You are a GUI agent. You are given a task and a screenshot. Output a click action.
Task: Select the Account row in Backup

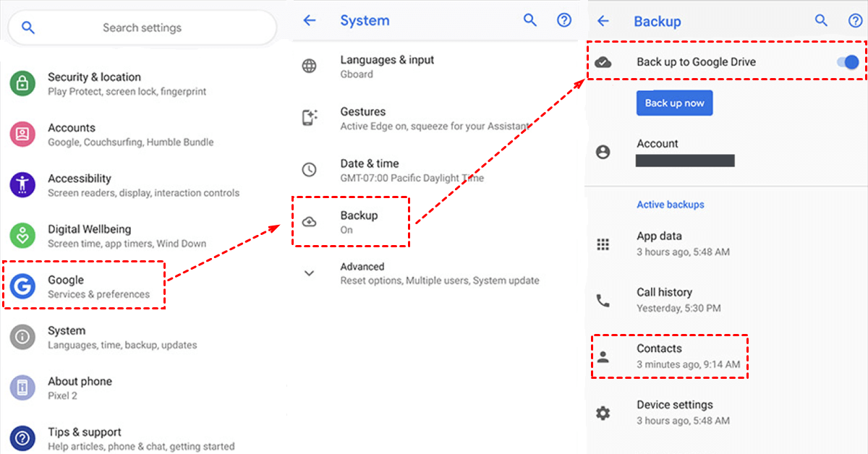click(657, 151)
